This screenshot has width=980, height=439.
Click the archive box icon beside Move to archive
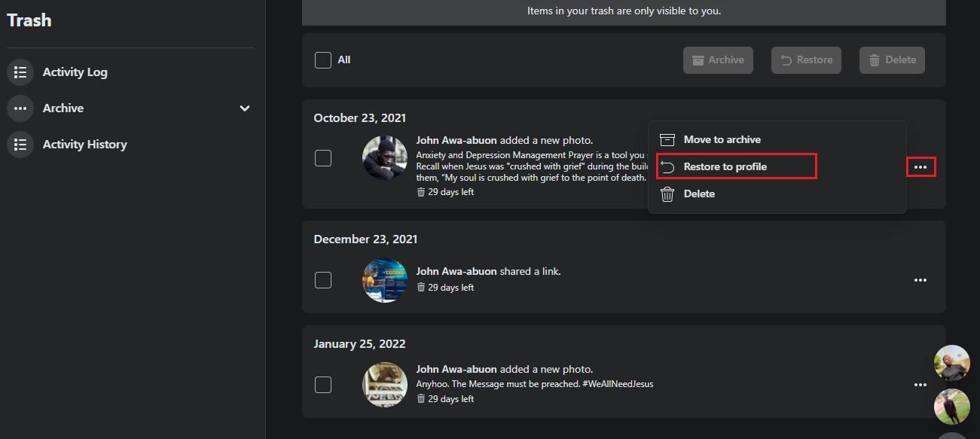(x=667, y=139)
